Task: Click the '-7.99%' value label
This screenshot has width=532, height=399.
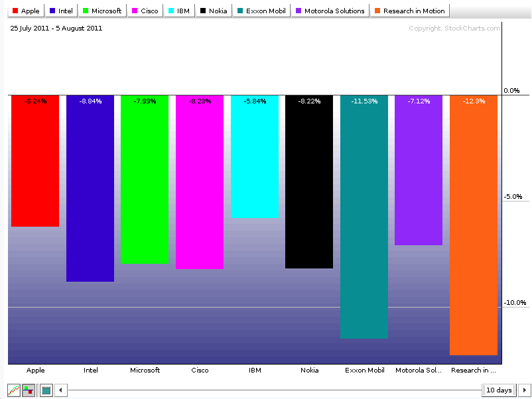Action: (145, 101)
